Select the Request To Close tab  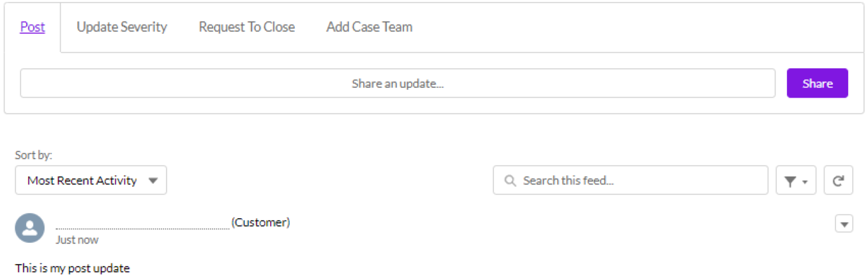[x=246, y=27]
